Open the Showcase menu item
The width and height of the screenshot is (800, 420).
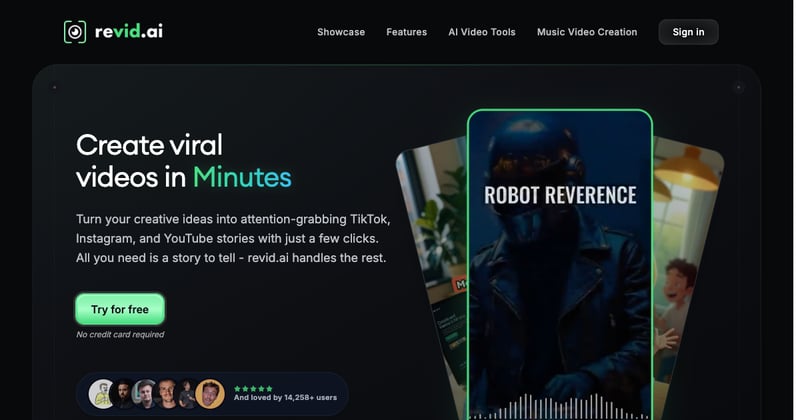tap(341, 32)
